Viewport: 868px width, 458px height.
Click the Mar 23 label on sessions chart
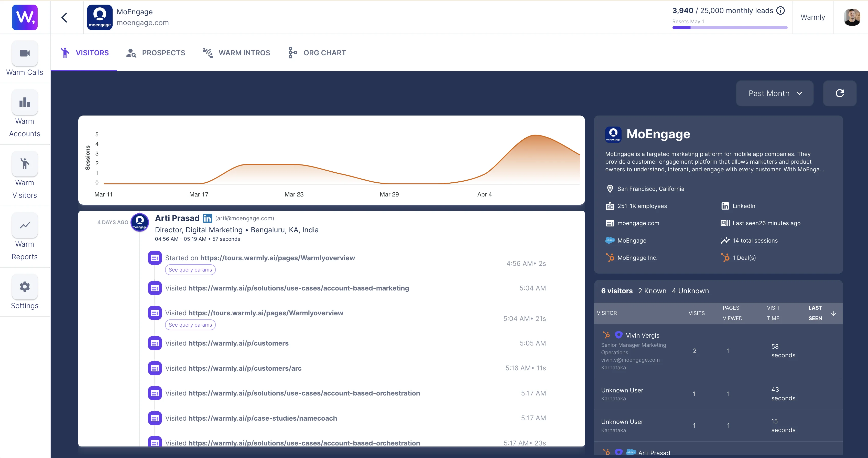coord(294,195)
